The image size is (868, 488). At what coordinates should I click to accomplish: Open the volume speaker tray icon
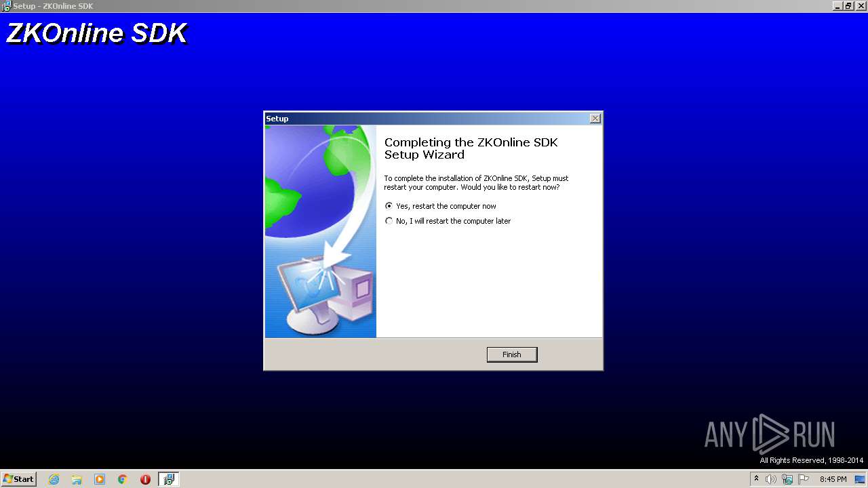pos(771,479)
